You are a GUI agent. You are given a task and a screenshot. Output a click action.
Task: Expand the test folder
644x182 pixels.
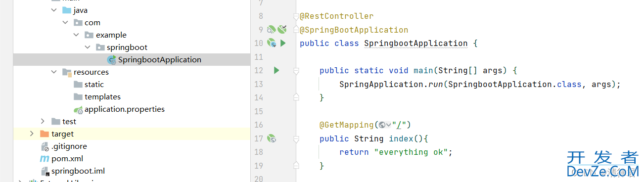tap(43, 121)
